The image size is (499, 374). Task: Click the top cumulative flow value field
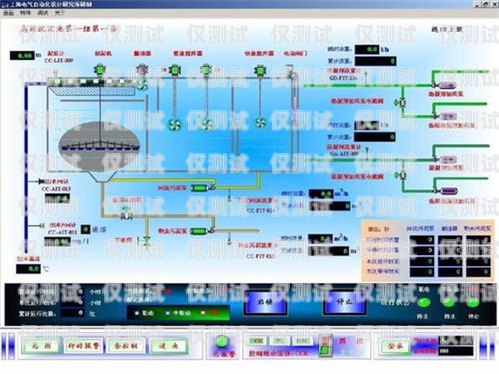coord(376,61)
